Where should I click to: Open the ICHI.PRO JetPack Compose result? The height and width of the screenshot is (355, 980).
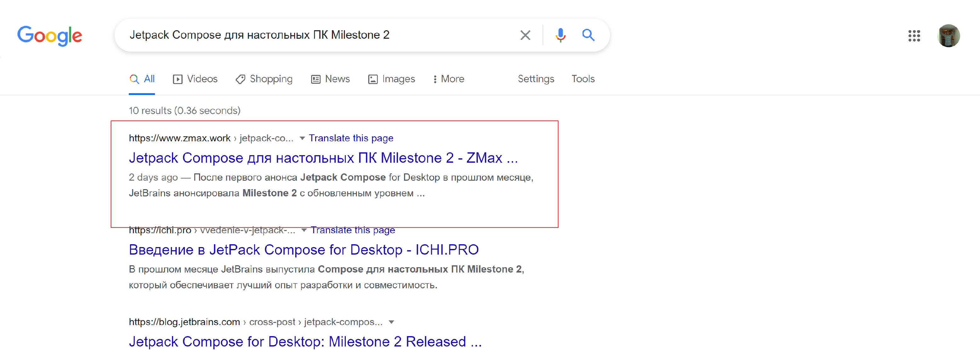[x=304, y=250]
